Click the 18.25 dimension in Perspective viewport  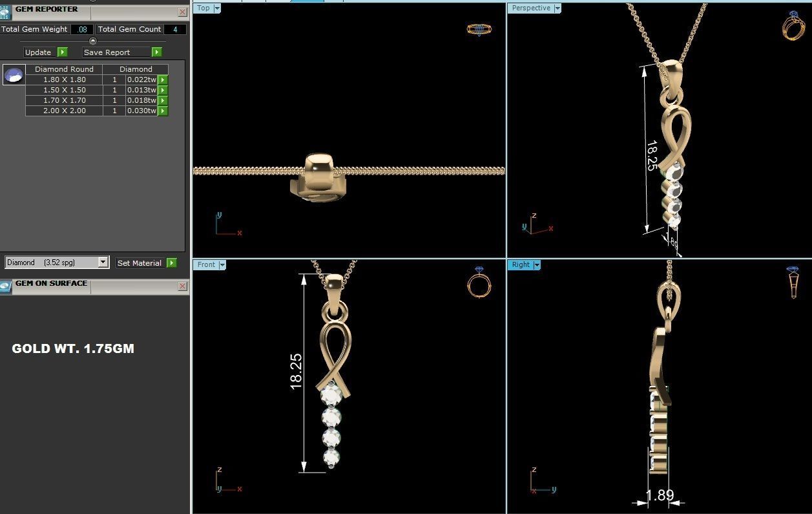652,155
